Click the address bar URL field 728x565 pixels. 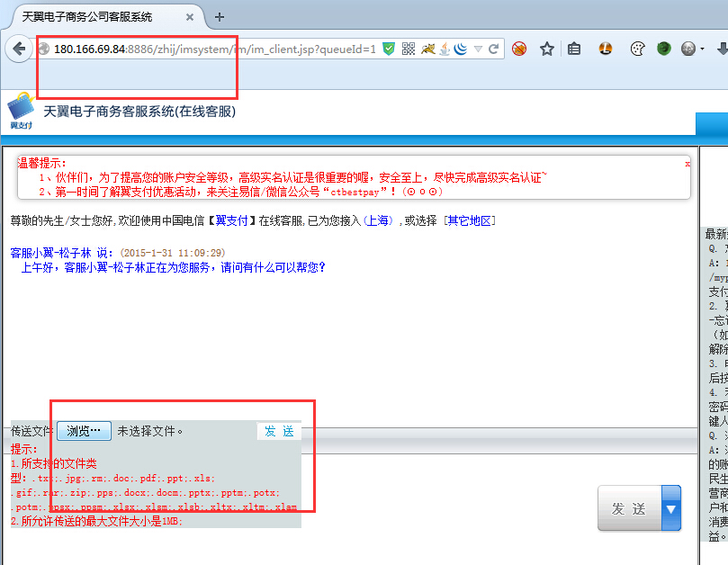click(215, 49)
